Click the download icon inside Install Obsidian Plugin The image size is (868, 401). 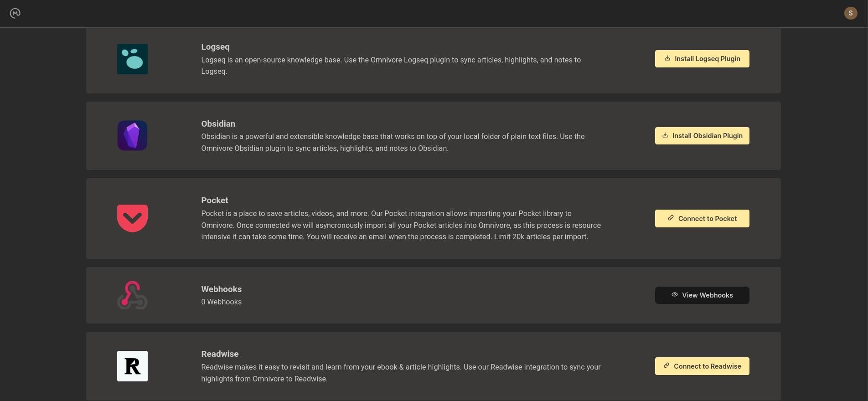click(x=665, y=135)
